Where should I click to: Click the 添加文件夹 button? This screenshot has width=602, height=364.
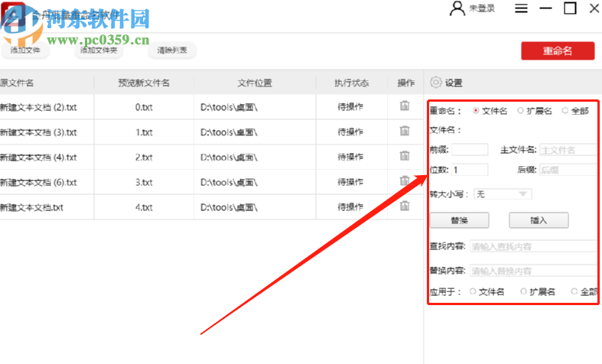(x=99, y=50)
